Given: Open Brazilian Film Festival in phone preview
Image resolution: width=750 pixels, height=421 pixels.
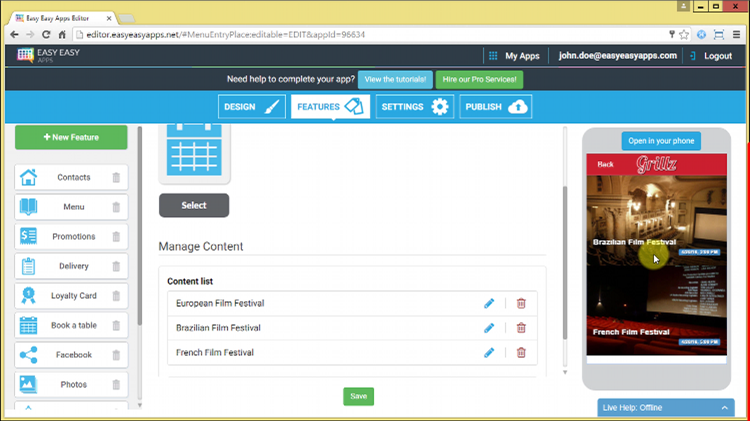Looking at the screenshot, I should pyautogui.click(x=656, y=221).
